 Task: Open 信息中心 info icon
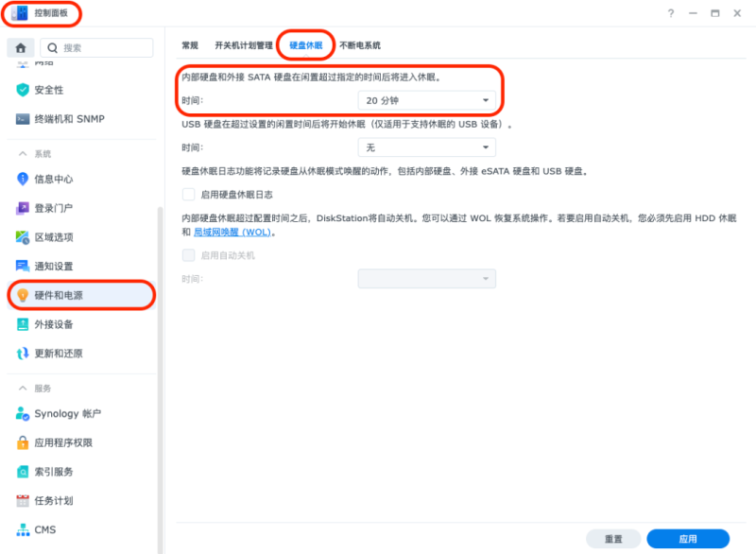(23, 179)
